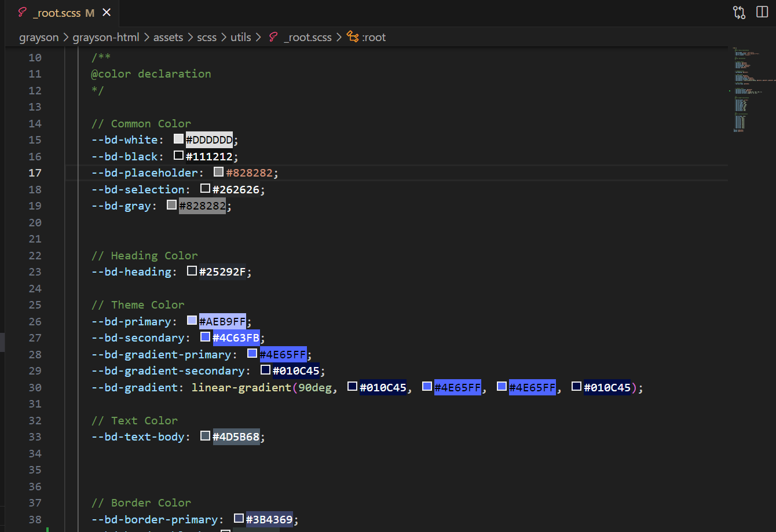Image resolution: width=776 pixels, height=532 pixels.
Task: Click the last swatch in the linear-gradient line
Action: [577, 387]
